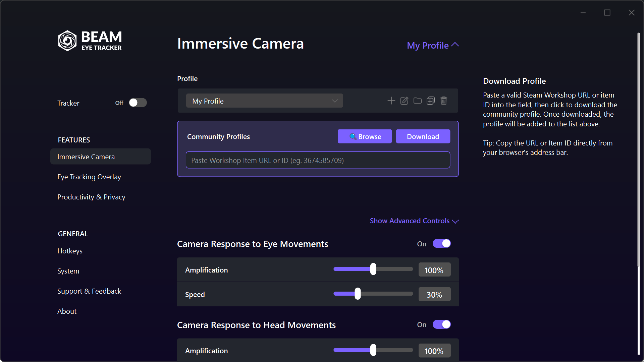Open the My Profile dropdown list
The height and width of the screenshot is (362, 644).
264,101
